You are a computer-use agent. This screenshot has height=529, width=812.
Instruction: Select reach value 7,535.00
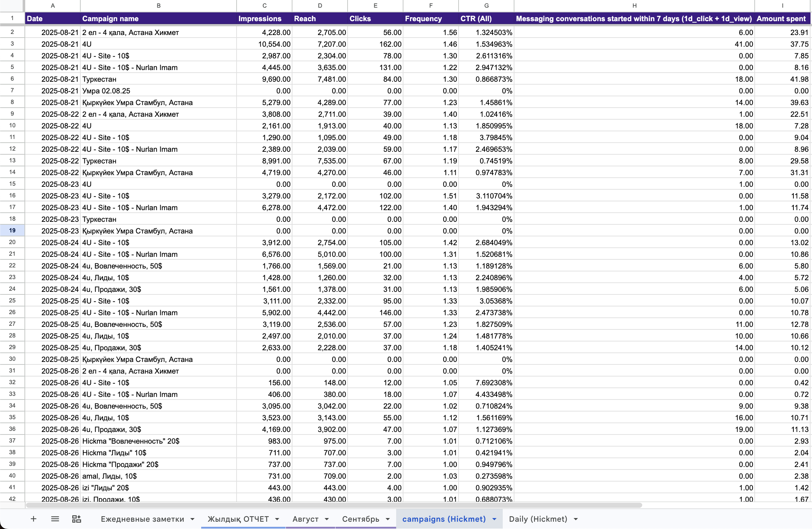pyautogui.click(x=320, y=161)
